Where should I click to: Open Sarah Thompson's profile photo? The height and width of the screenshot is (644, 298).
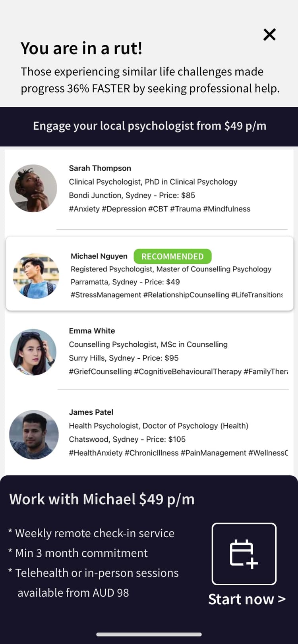point(33,188)
